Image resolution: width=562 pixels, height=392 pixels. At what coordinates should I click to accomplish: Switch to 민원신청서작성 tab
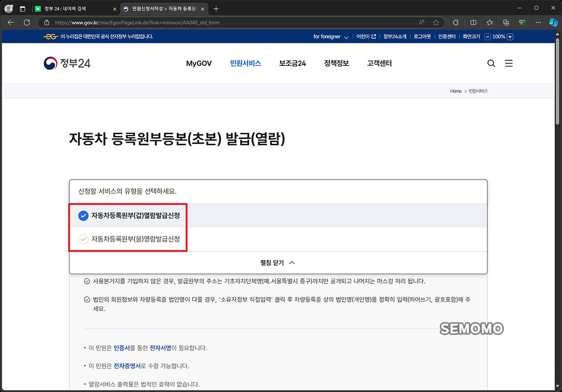tap(164, 9)
